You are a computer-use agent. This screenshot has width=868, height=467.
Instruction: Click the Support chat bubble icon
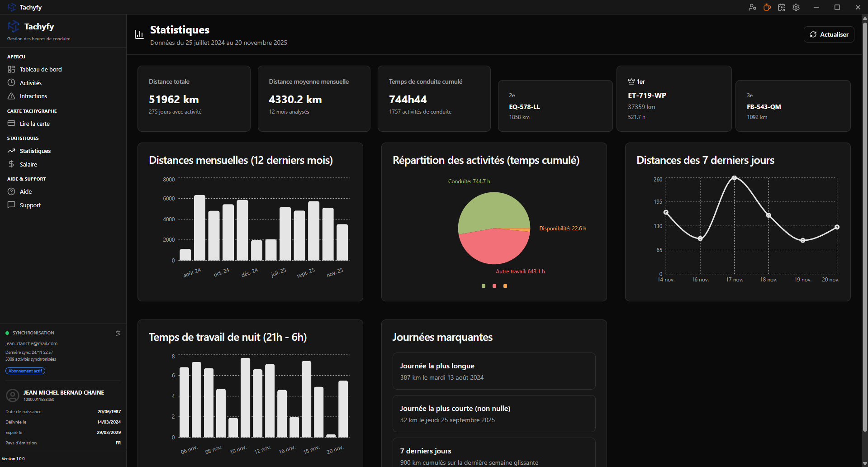coord(11,205)
